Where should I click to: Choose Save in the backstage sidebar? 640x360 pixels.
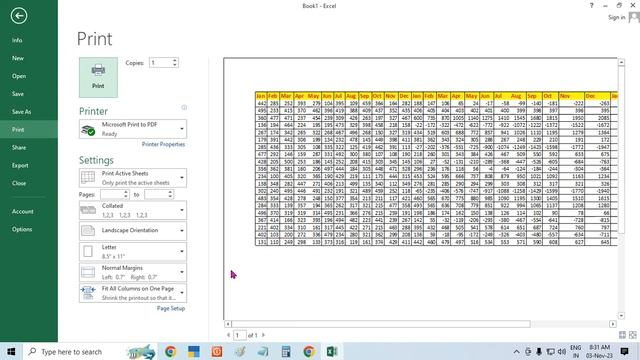18,93
